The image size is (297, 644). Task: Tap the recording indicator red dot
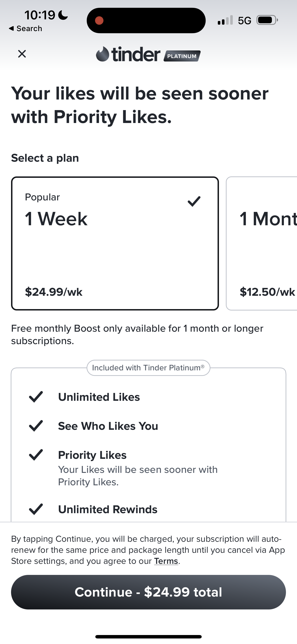[x=99, y=20]
